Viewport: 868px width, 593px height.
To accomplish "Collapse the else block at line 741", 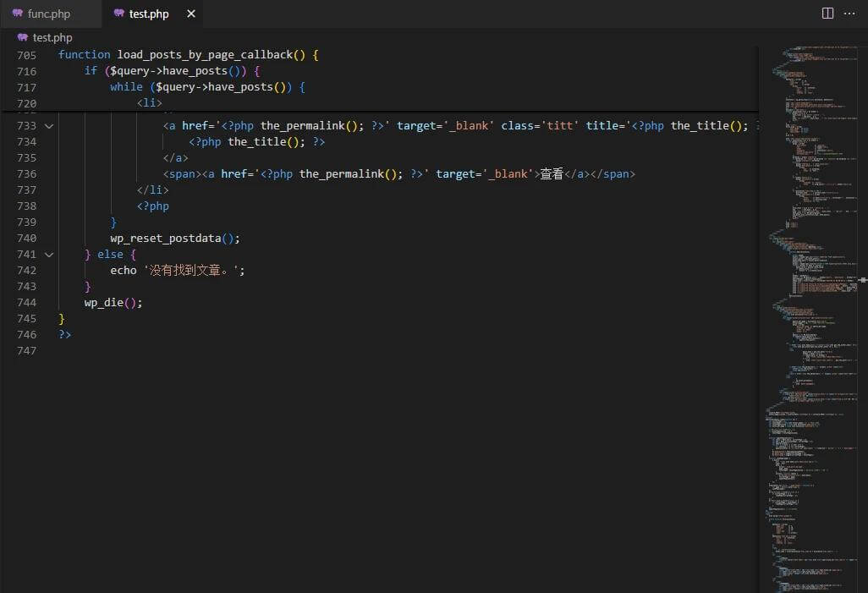I will (49, 255).
